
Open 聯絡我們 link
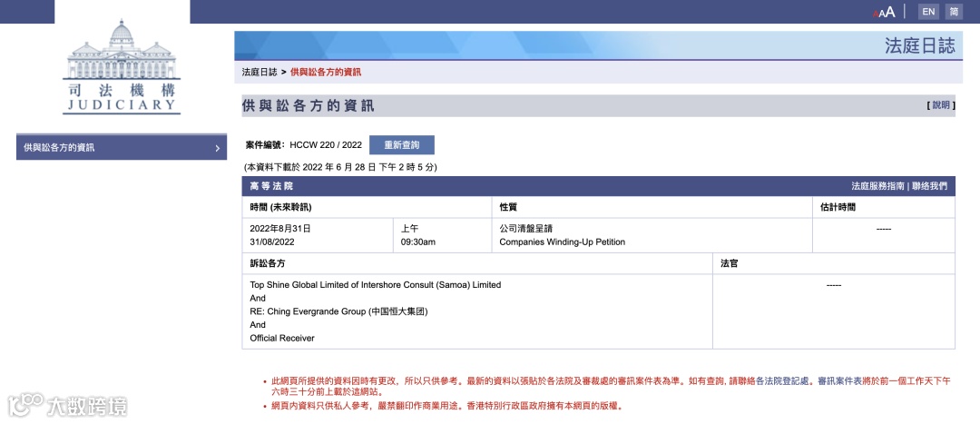pos(929,186)
